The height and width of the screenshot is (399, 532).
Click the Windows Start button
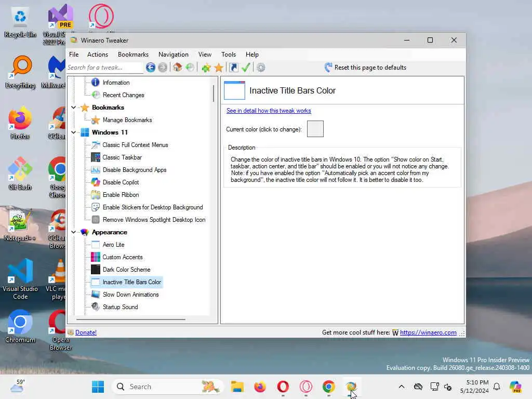[x=98, y=387]
